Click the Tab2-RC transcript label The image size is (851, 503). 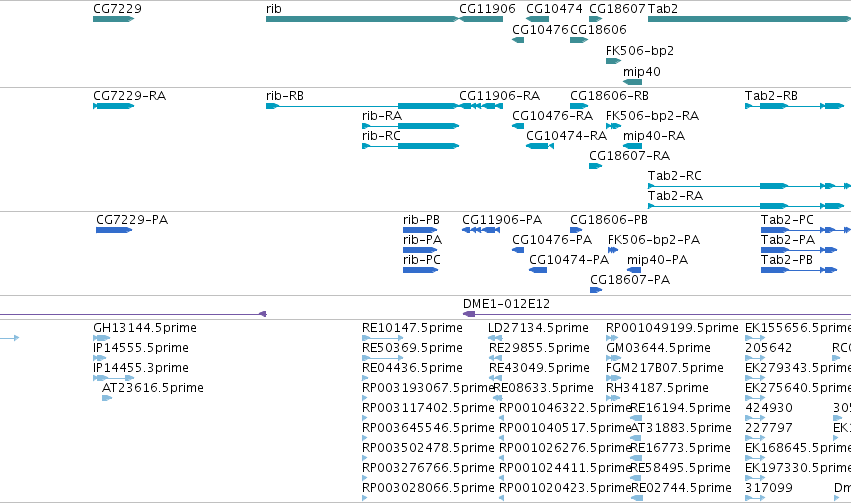(675, 176)
